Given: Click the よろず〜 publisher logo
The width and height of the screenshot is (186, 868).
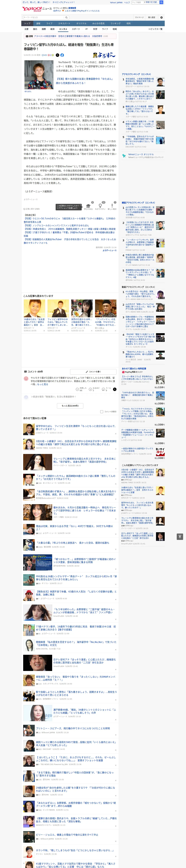Looking at the screenshot, I should click(x=104, y=55).
